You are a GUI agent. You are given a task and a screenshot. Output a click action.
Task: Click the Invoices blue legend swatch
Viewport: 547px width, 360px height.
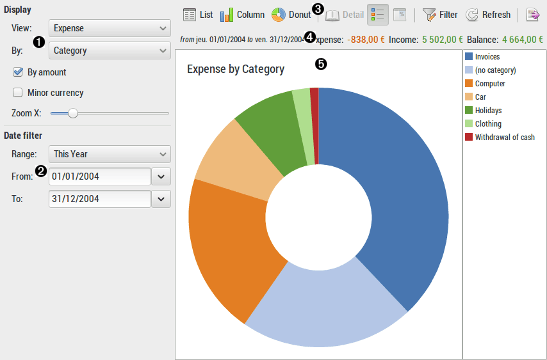click(x=469, y=57)
